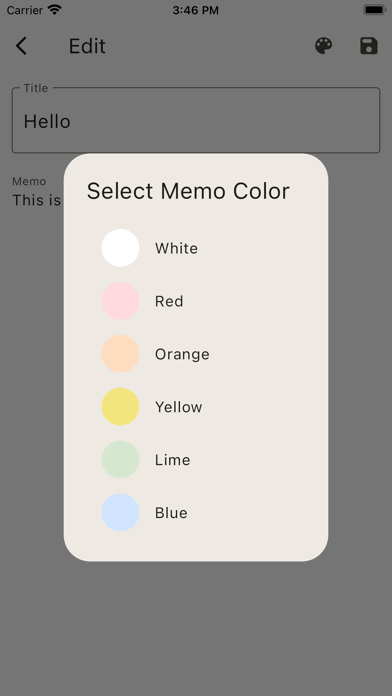Select the white color circle
The image size is (392, 696).
120,248
